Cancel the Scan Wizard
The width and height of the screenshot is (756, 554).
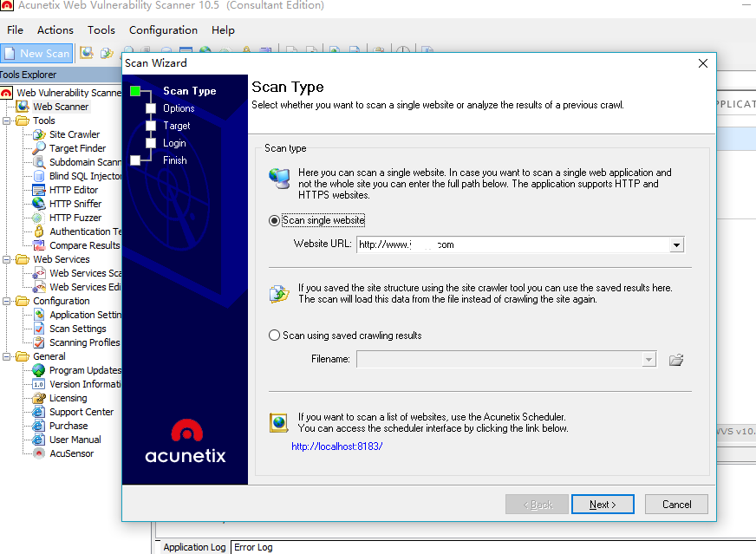(676, 505)
